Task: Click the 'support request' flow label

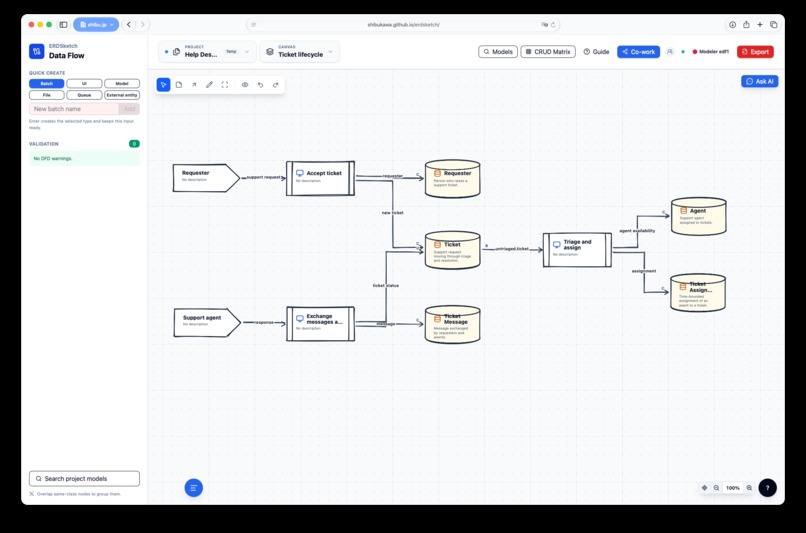Action: (263, 177)
